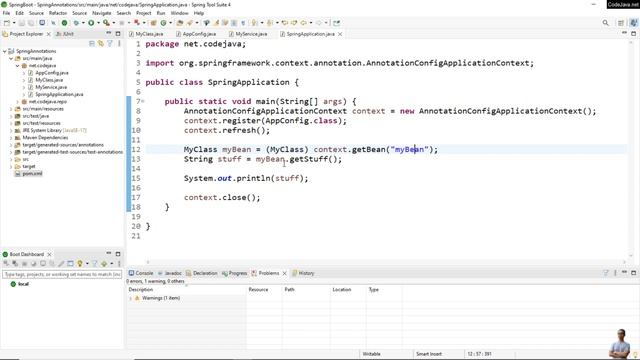Expand the Maven Dependencies node arrow
This screenshot has width=640, height=360.
click(11, 138)
